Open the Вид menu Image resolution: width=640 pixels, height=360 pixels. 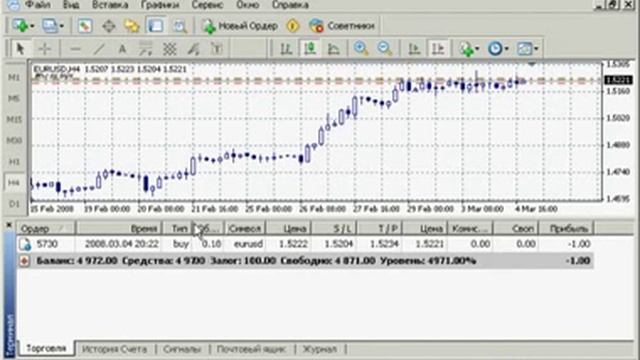[x=71, y=5]
